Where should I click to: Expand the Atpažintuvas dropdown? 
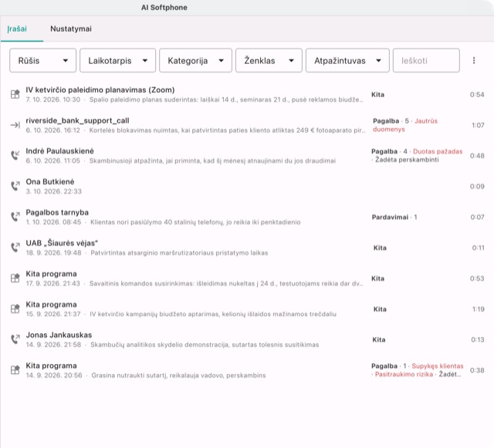(x=347, y=60)
